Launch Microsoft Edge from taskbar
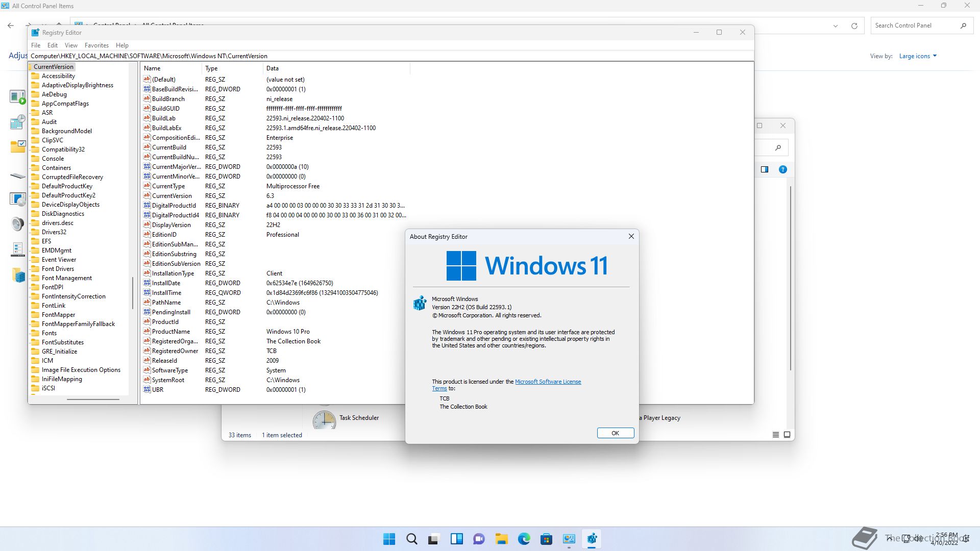 coord(524,539)
